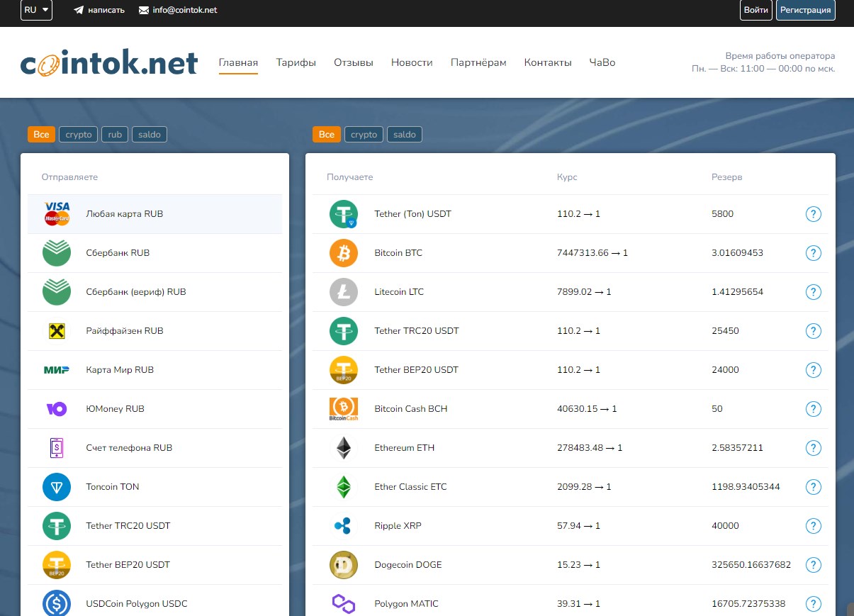Select the saldo filter in the right column
The image size is (854, 616).
(404, 134)
